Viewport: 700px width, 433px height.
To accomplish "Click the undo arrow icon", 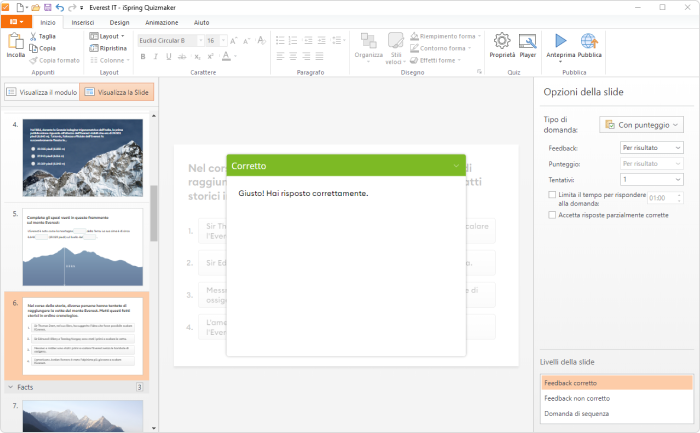I will tap(60, 7).
